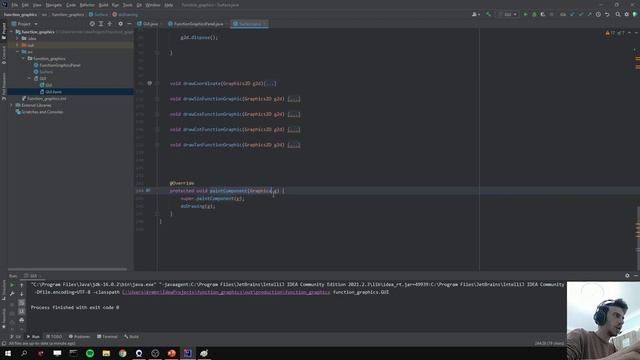640x360 pixels.
Task: Expand External Libraries node
Action: (x=11, y=105)
